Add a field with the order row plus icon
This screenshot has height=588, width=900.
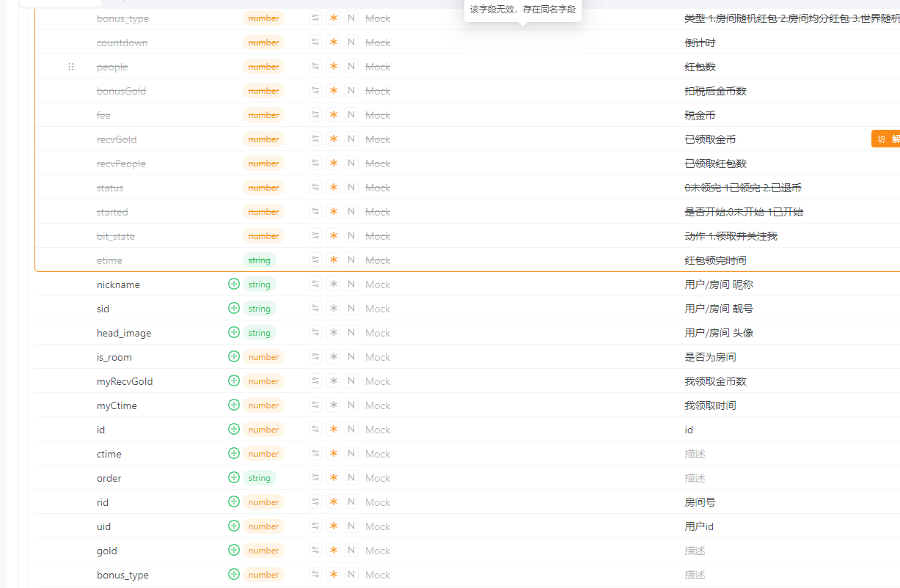click(234, 477)
